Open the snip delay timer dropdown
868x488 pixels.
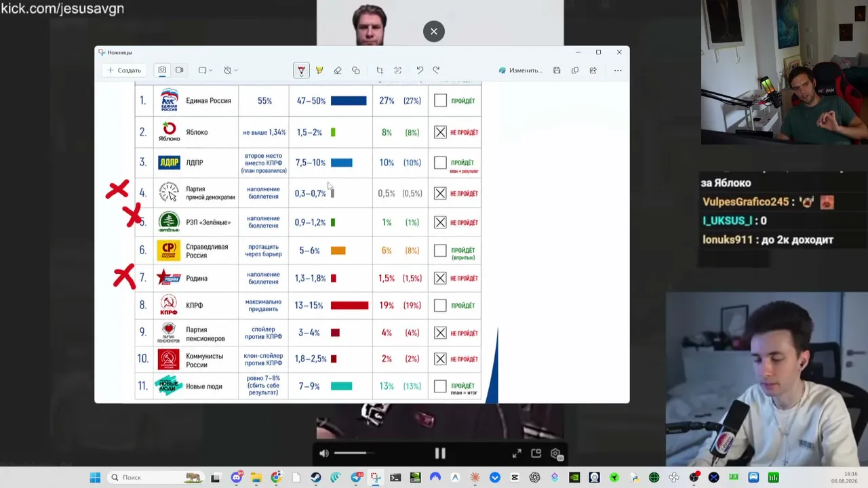231,70
